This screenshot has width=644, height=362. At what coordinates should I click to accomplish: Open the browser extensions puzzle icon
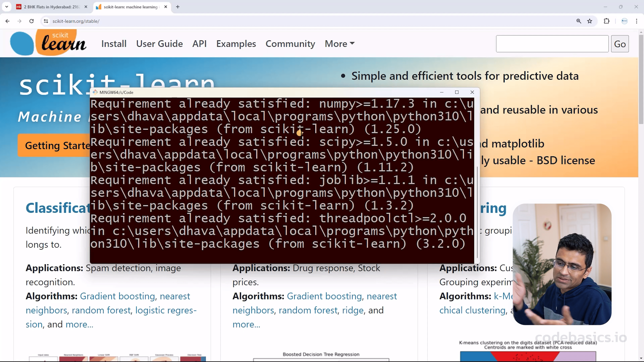606,21
